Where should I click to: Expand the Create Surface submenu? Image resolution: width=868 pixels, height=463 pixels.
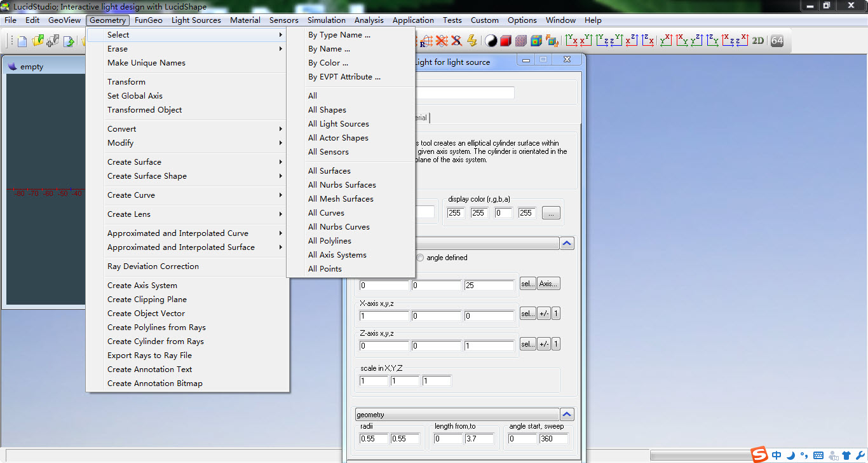pos(281,162)
